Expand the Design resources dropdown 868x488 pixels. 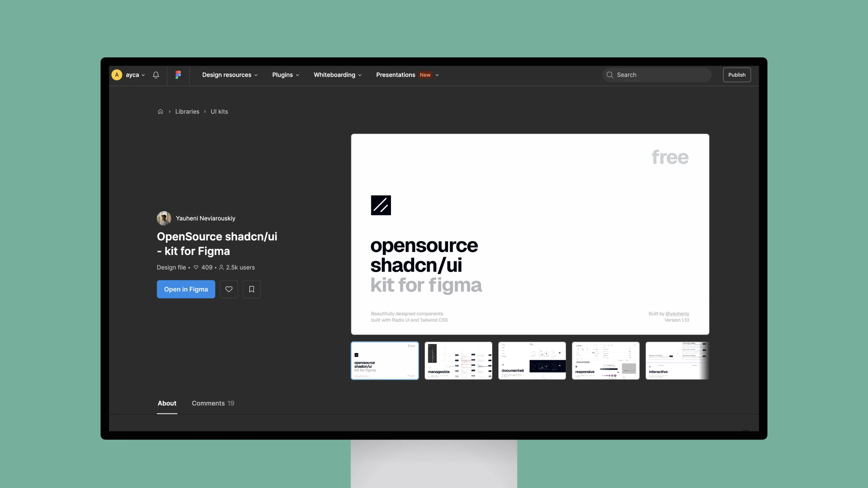tap(230, 75)
